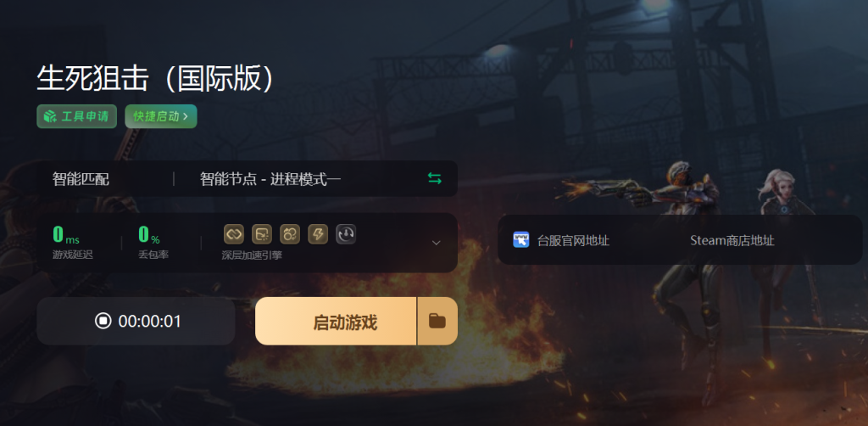Click the gray thermometer-cycle engine icon
The height and width of the screenshot is (426, 868).
(346, 234)
